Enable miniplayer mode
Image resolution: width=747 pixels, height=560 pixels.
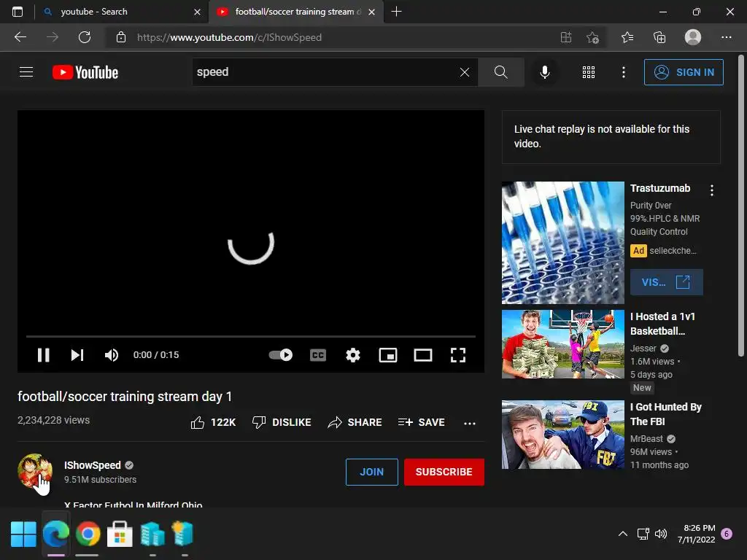point(388,355)
